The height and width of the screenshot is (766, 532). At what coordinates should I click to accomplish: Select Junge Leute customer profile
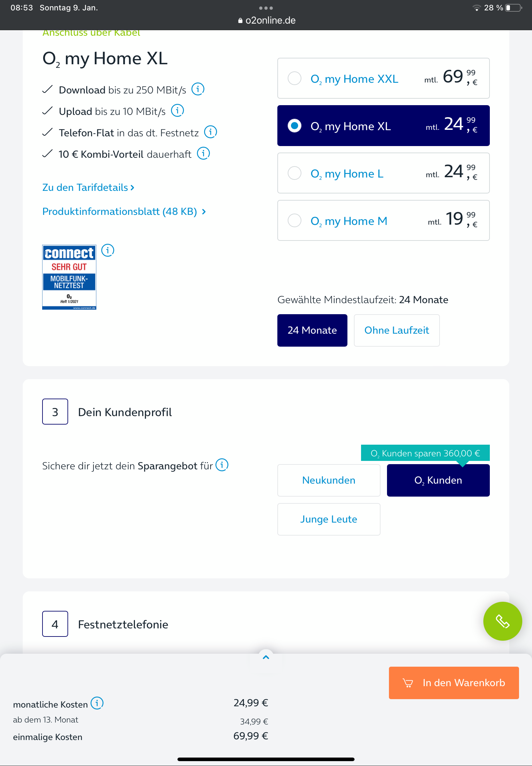[329, 519]
